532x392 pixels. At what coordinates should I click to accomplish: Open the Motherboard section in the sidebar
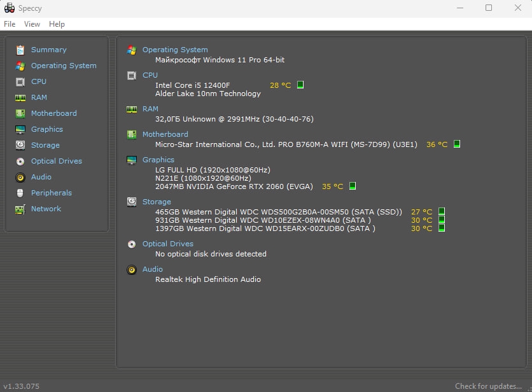pyautogui.click(x=54, y=113)
